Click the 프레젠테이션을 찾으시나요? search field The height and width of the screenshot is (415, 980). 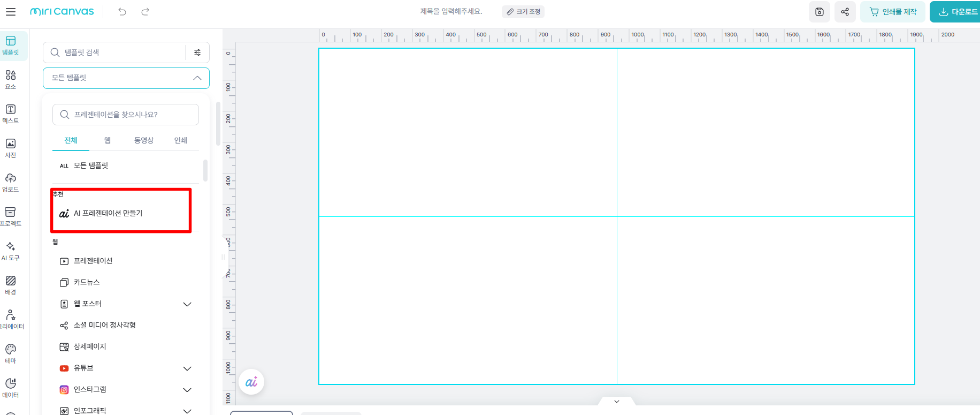pos(126,115)
